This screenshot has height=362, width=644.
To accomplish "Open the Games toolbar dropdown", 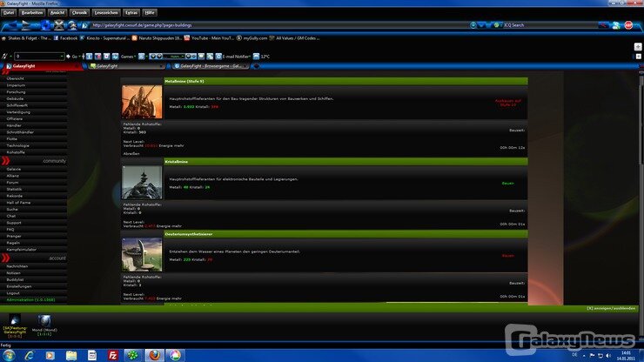I will coord(128,57).
